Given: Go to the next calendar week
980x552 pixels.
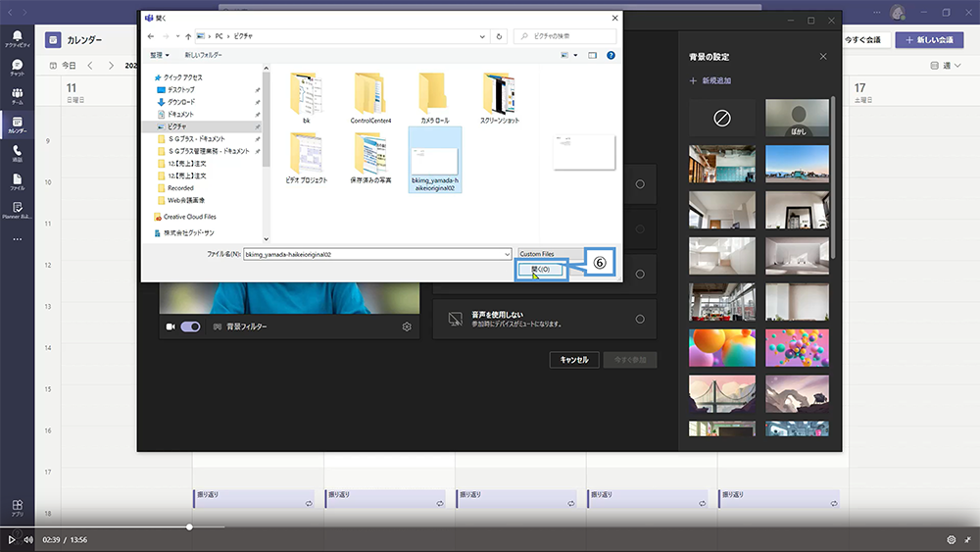Looking at the screenshot, I should (x=112, y=65).
